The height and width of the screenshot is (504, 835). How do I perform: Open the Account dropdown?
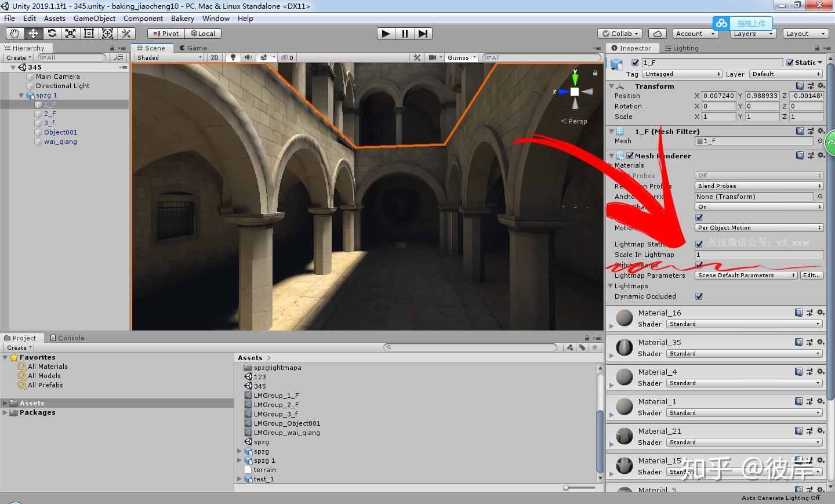coord(695,34)
